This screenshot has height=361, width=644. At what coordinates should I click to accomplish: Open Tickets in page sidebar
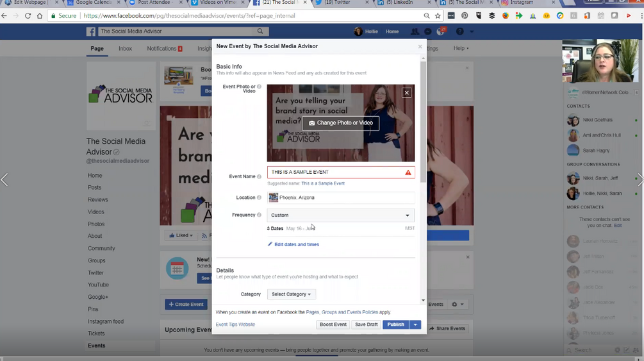coord(96,333)
